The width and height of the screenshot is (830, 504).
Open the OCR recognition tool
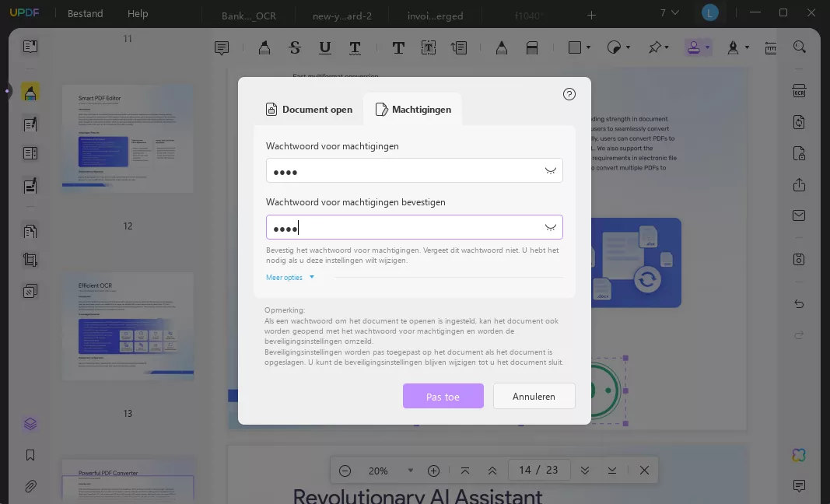(799, 90)
